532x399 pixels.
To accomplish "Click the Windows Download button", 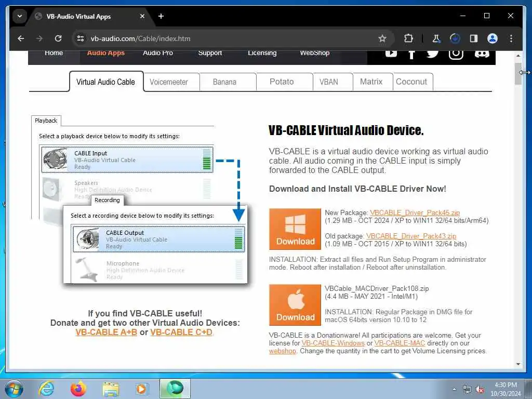I will (x=295, y=229).
